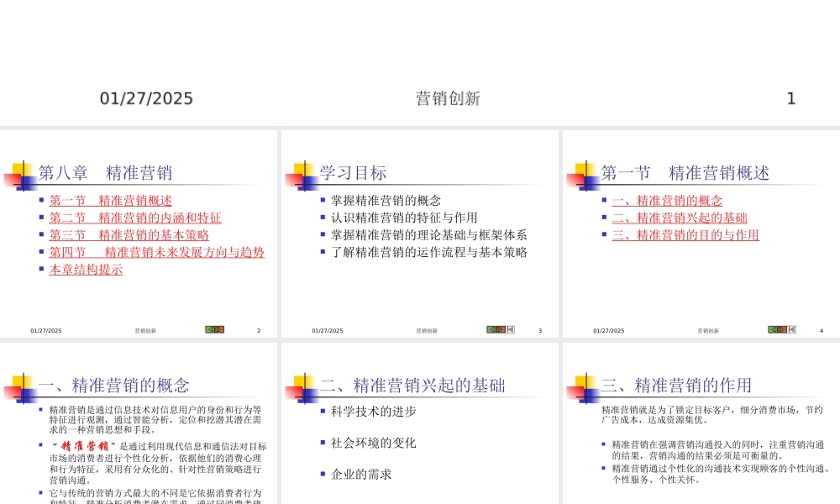Click the next-slide arrow on slide 4

782,329
